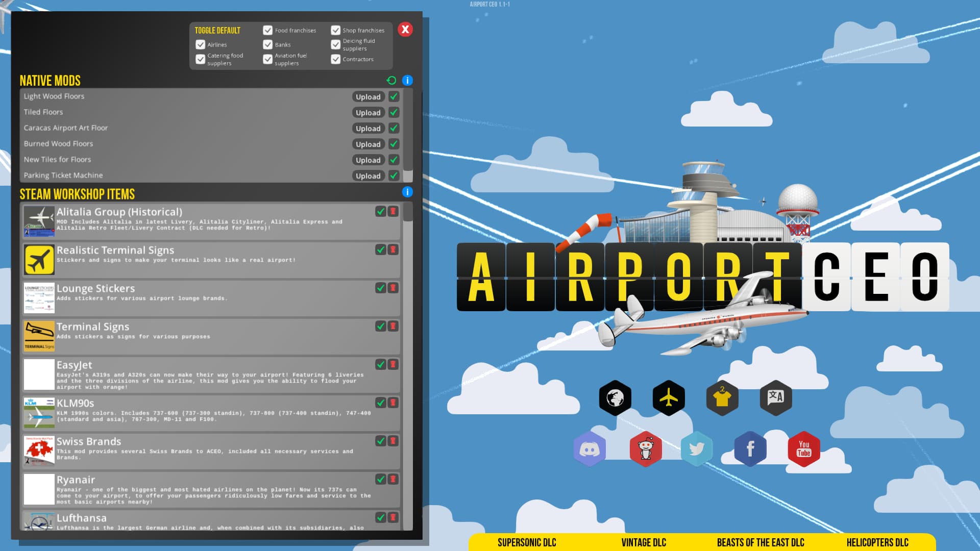Open the Facebook link icon
The height and width of the screenshot is (551, 980).
pos(750,449)
